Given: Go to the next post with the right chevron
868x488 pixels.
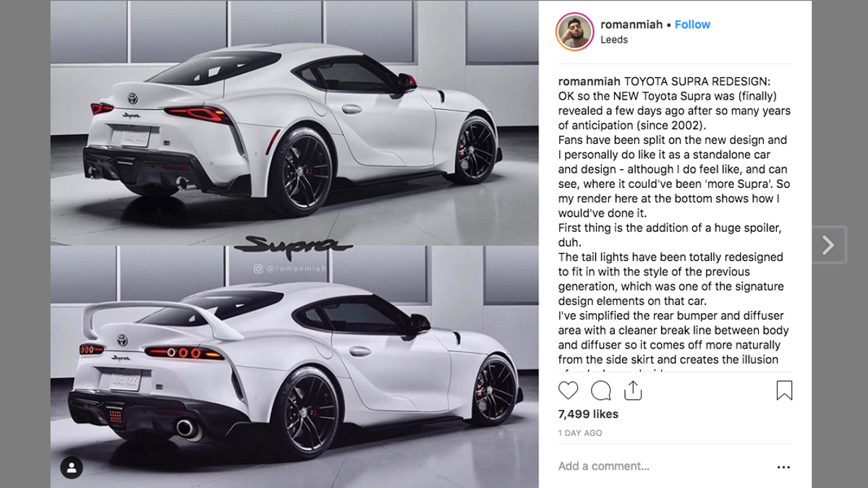Looking at the screenshot, I should click(x=829, y=245).
